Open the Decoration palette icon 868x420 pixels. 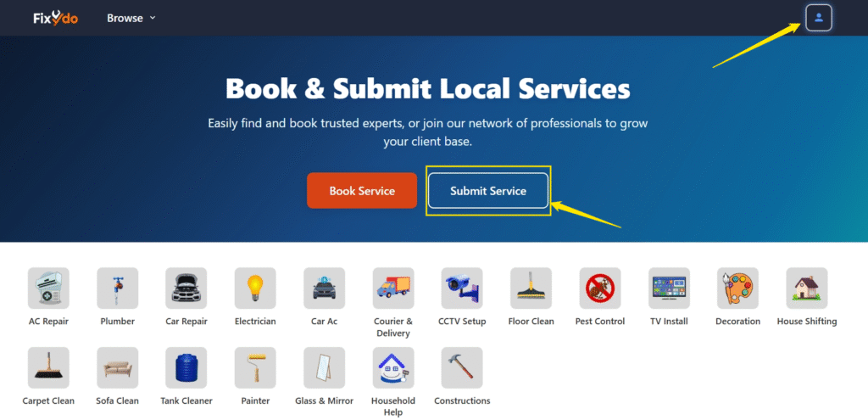(x=737, y=288)
